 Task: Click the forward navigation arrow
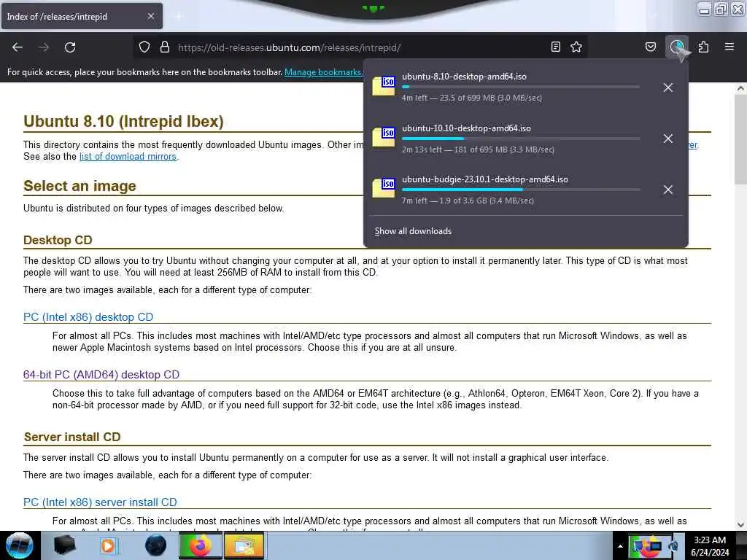tap(44, 47)
